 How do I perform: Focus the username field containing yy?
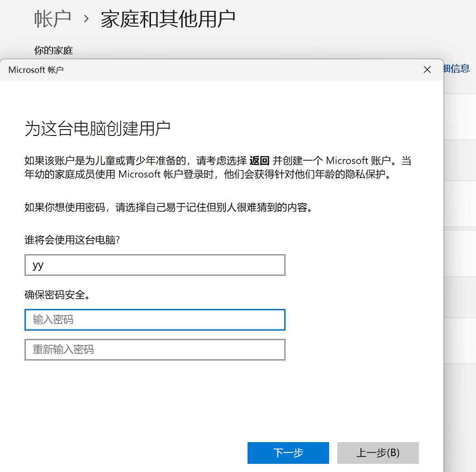pos(155,265)
